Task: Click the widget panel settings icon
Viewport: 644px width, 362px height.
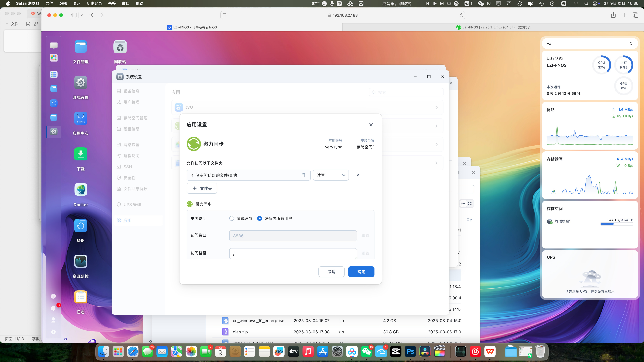Action: (x=549, y=44)
